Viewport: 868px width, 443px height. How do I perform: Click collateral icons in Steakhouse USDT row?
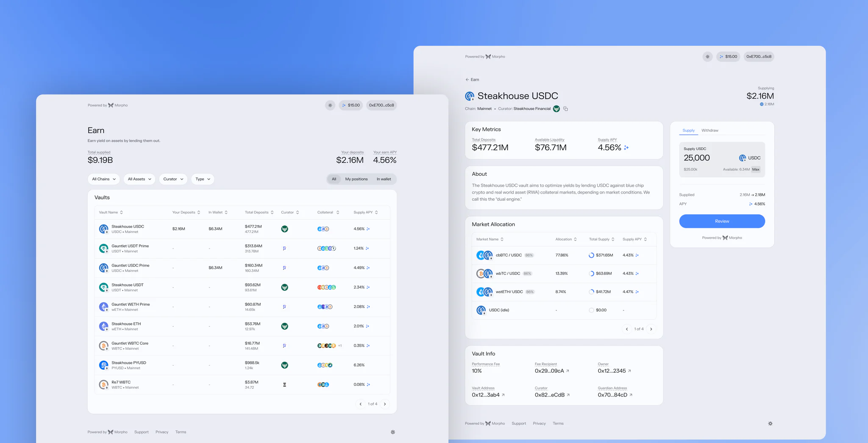tap(327, 287)
